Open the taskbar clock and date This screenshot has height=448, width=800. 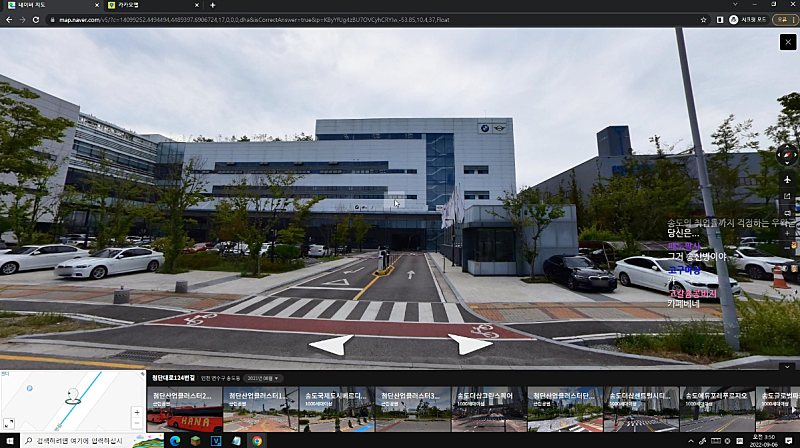(x=764, y=440)
